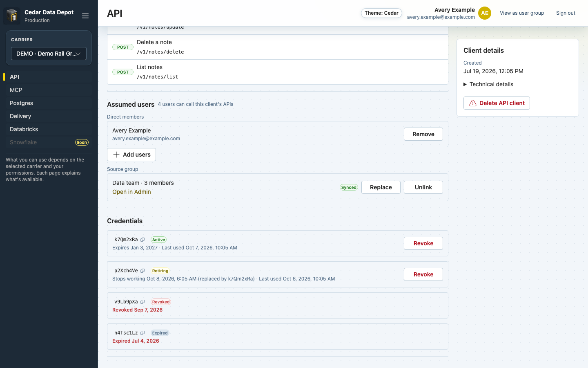Sign out of the account
Image resolution: width=588 pixels, height=368 pixels.
pyautogui.click(x=566, y=13)
